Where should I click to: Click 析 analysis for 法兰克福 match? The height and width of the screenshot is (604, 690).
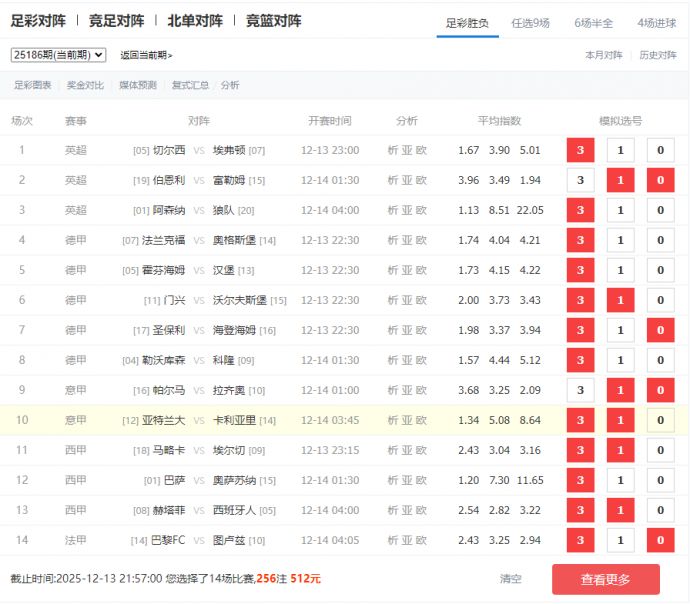pyautogui.click(x=393, y=240)
